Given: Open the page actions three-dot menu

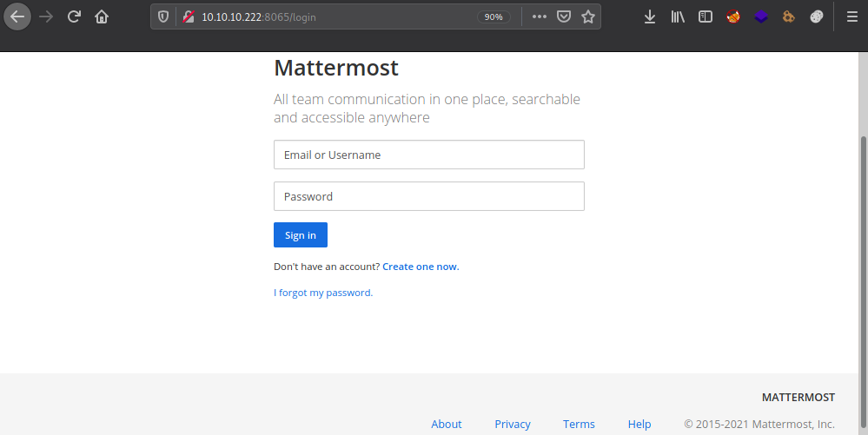Looking at the screenshot, I should tap(540, 16).
